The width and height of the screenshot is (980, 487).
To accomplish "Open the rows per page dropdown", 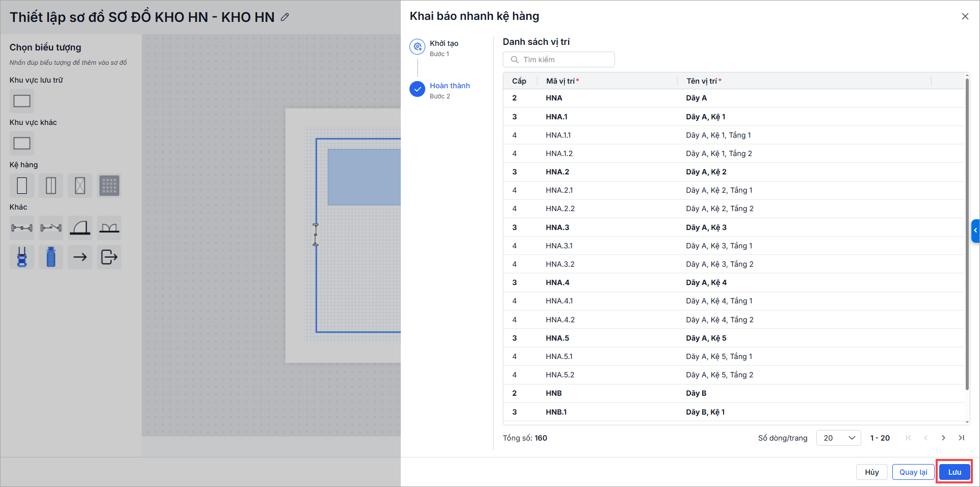I will pyautogui.click(x=838, y=438).
